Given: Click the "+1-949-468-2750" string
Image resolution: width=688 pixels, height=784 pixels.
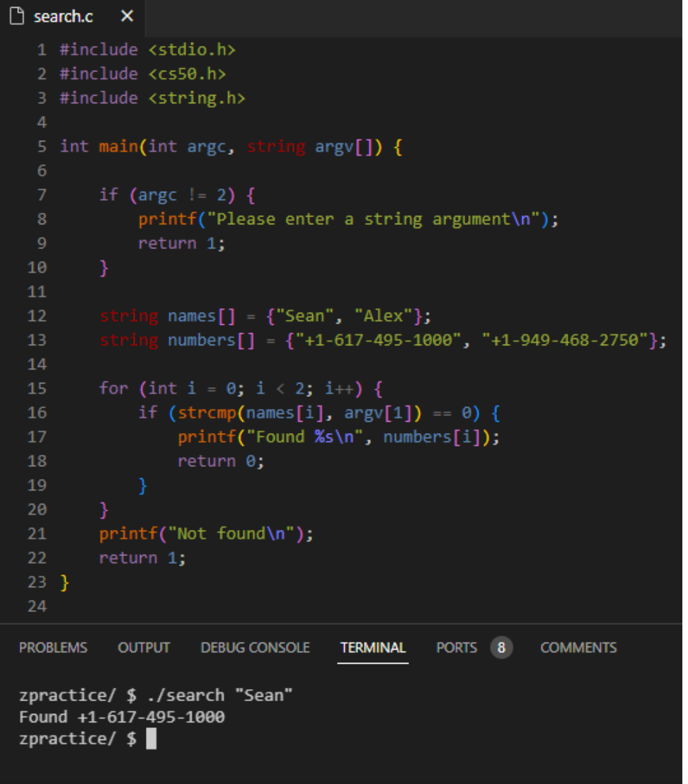Looking at the screenshot, I should click(565, 340).
